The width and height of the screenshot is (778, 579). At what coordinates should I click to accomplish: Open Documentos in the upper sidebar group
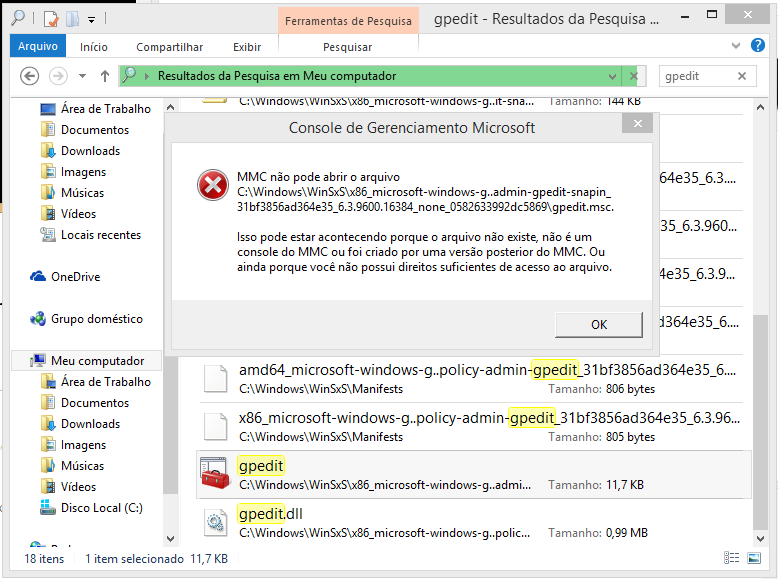(95, 130)
